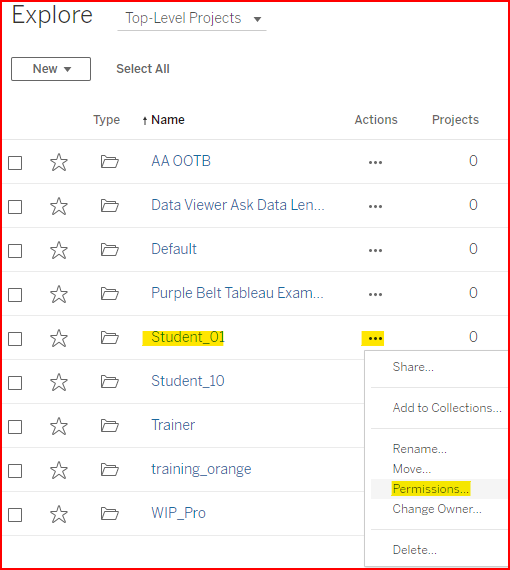Screen dimensions: 510x570
Task: Open the Top-Level Projects dropdown
Action: pyautogui.click(x=192, y=19)
